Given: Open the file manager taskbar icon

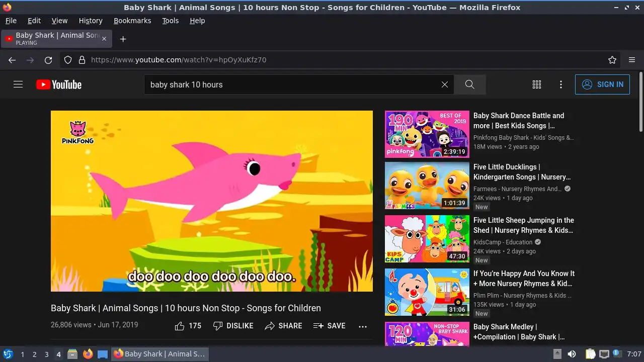Looking at the screenshot, I should 72,354.
